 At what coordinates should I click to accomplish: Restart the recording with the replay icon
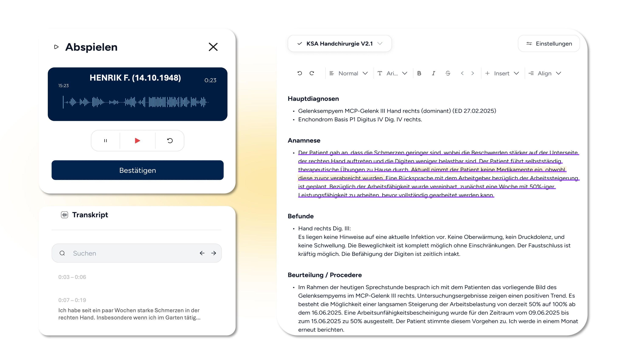pos(170,141)
